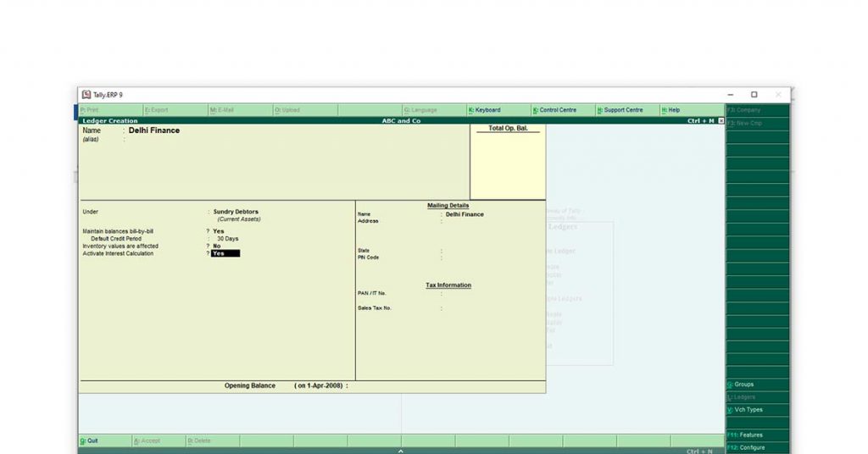Toggle Activate Interest Calculation Yes field
This screenshot has width=868, height=454.
click(225, 253)
